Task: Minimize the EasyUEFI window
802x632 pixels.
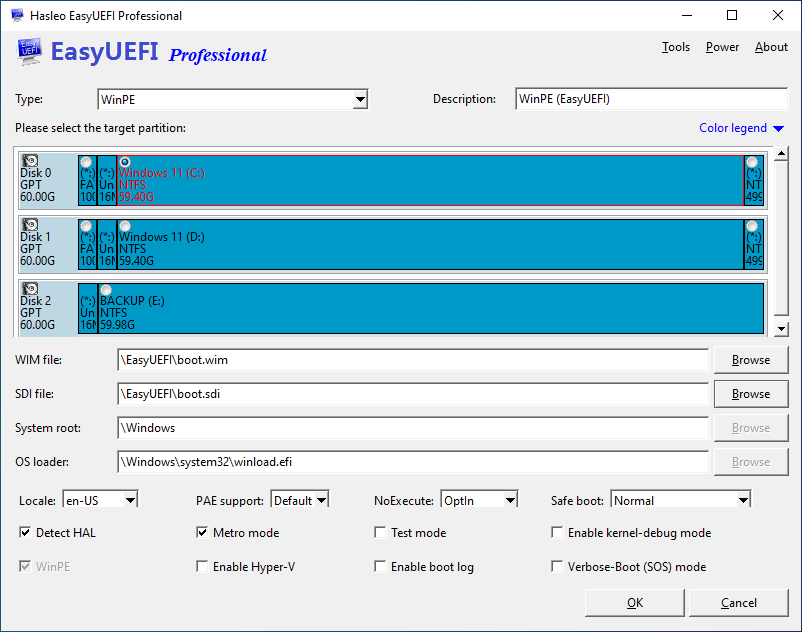Action: point(687,15)
